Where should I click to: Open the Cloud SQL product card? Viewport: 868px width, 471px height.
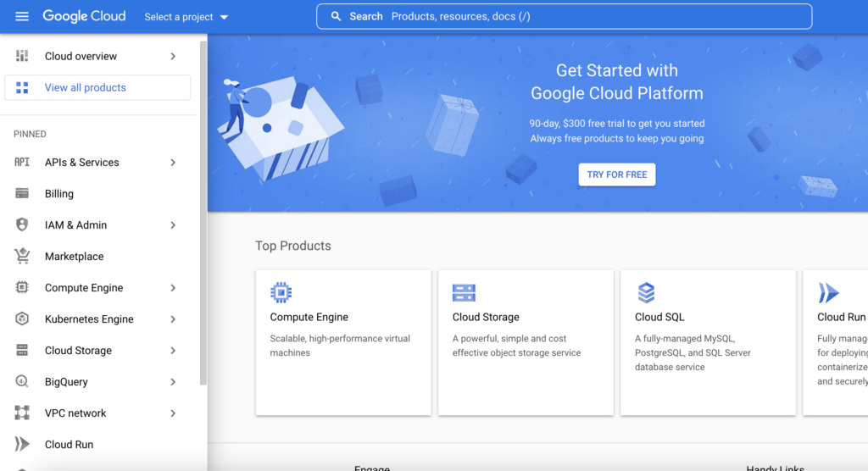[708, 342]
